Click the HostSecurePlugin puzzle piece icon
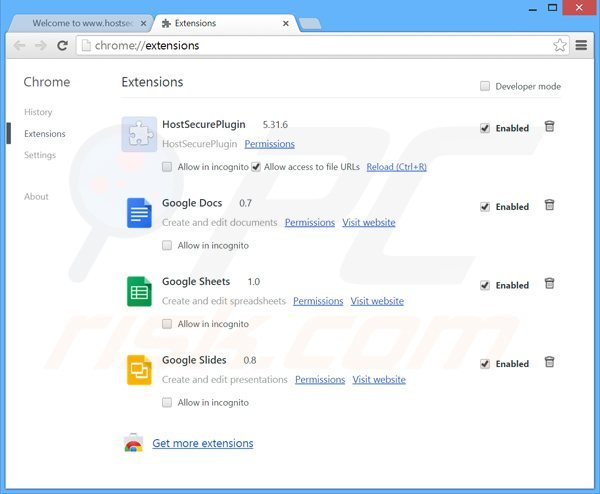 click(139, 134)
